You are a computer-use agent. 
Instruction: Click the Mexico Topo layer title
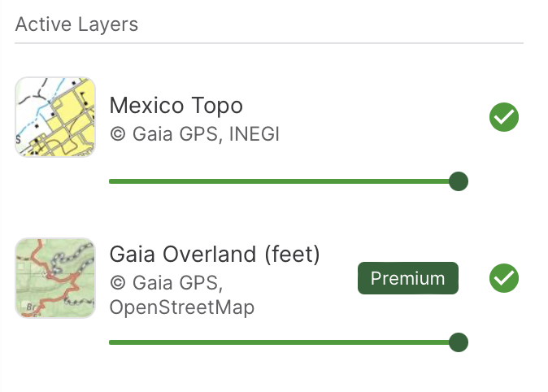tap(176, 106)
